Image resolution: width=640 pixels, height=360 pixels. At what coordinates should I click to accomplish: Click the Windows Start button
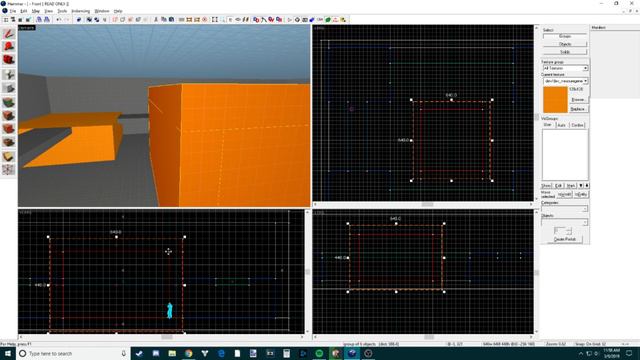[x=7, y=353]
